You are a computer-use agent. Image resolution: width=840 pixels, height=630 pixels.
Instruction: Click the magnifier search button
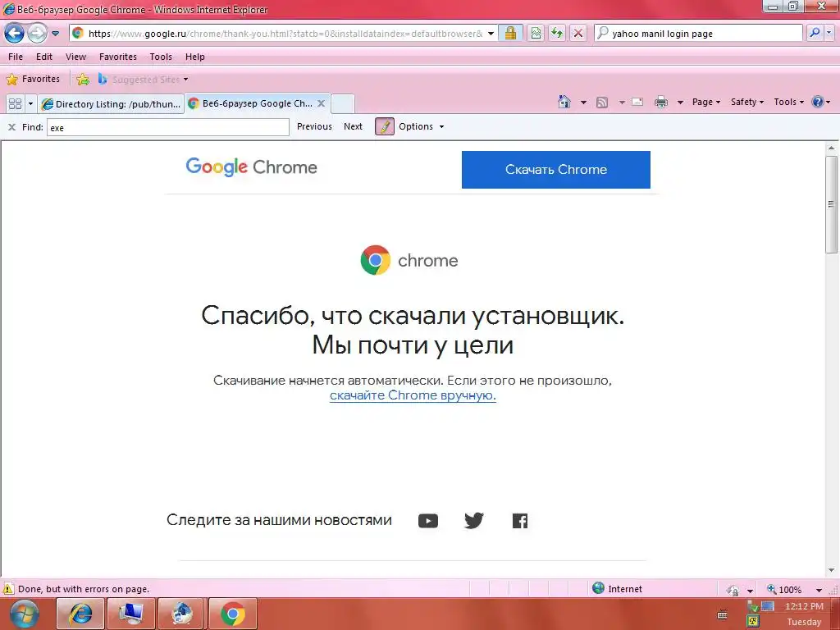click(815, 33)
